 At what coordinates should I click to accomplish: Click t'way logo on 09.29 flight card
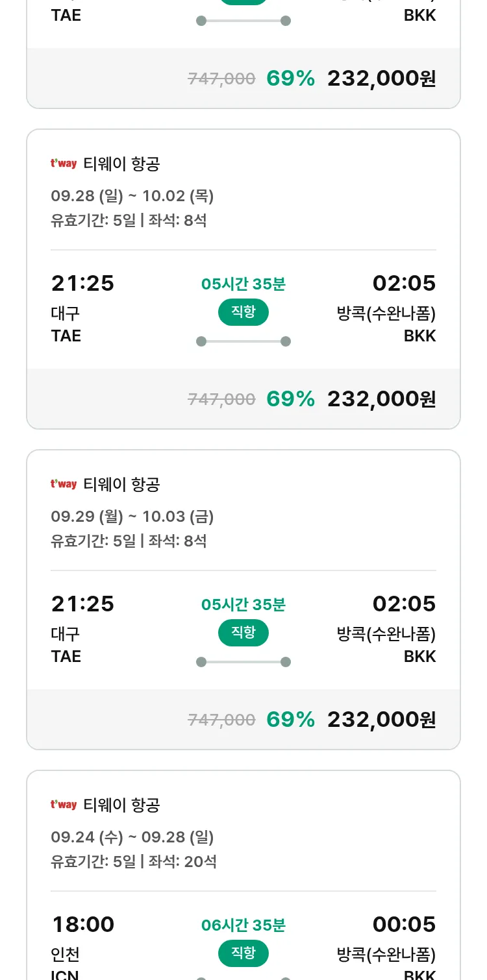point(64,484)
